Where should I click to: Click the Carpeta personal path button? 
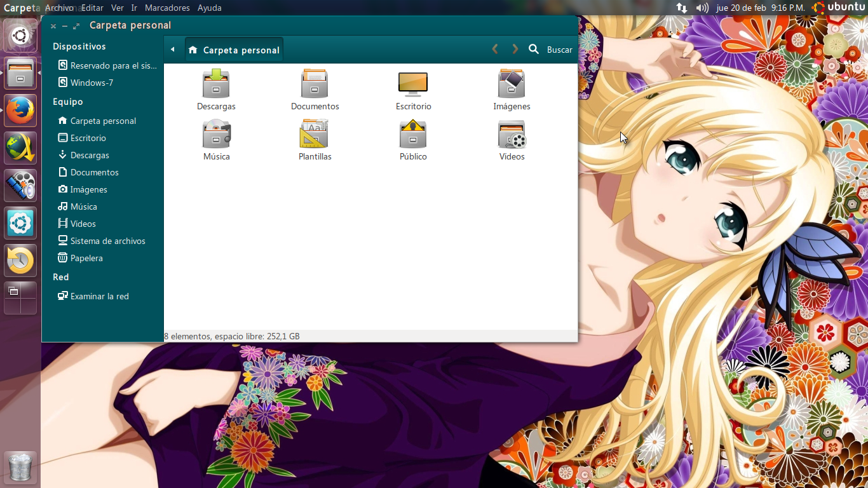[234, 50]
